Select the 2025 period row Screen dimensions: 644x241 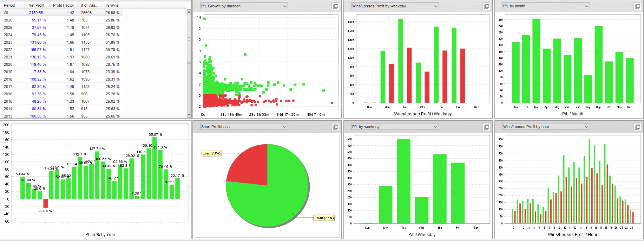(x=61, y=27)
